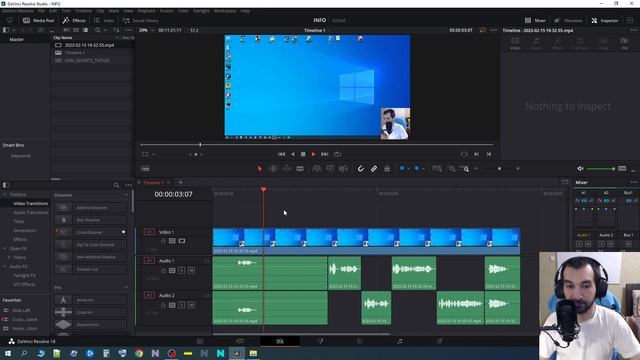Click the Linked Selection chain icon
640x360 pixels.
click(374, 169)
